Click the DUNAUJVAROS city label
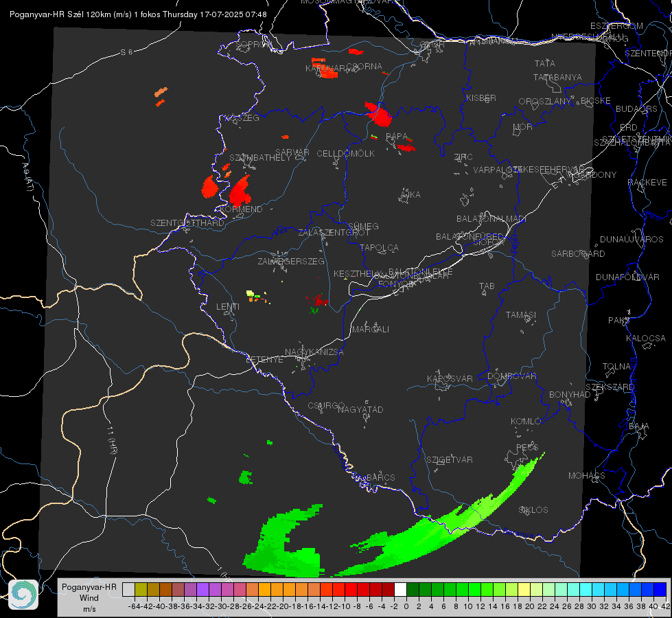 [x=632, y=240]
